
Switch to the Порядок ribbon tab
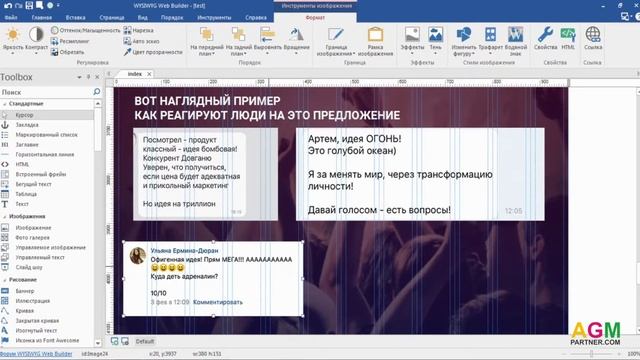(x=172, y=18)
